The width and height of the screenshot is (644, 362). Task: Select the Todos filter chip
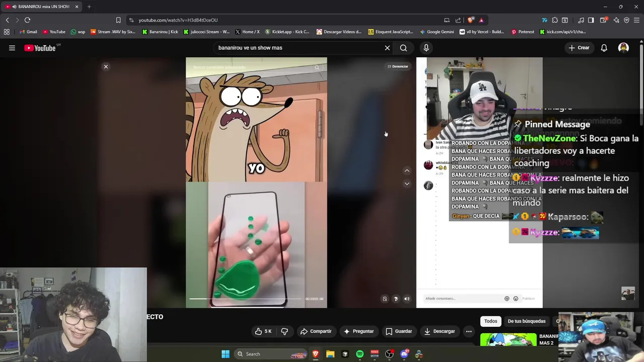[x=491, y=321]
